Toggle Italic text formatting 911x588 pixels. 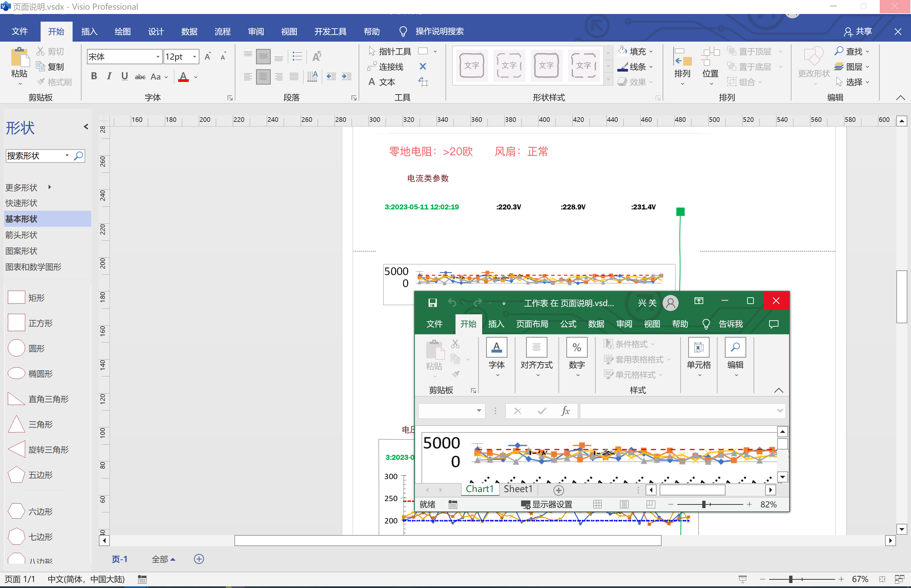(109, 76)
